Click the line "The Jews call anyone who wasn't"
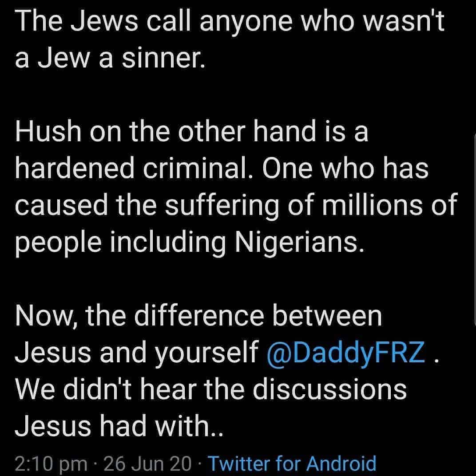Screen dimensions: 476x476 [x=229, y=21]
